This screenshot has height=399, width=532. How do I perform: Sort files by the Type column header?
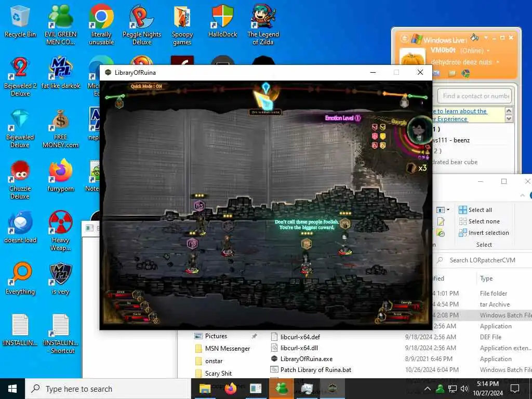[x=486, y=278]
